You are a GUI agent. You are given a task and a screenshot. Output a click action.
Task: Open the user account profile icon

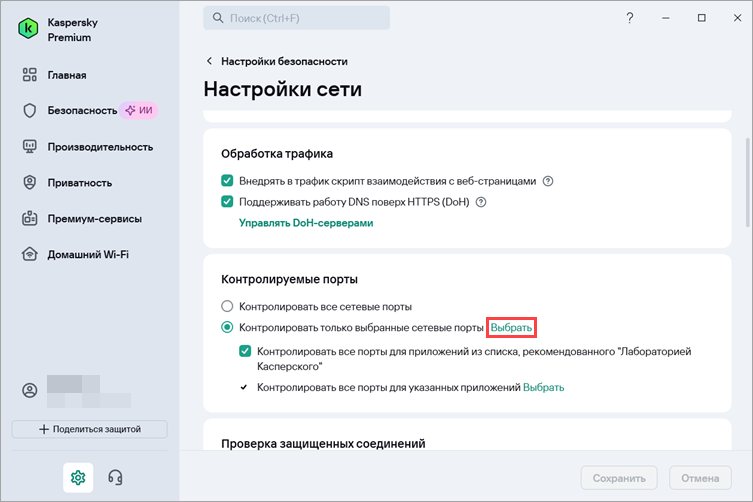tap(29, 390)
